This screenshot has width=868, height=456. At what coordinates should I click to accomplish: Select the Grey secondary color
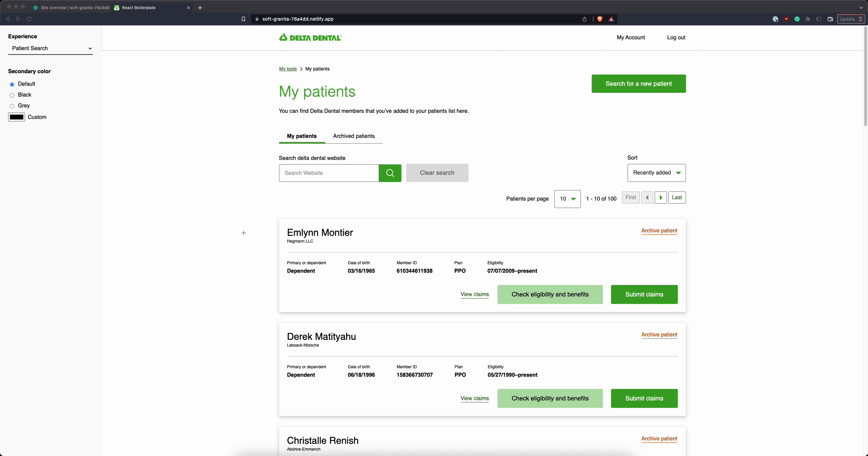(x=12, y=106)
